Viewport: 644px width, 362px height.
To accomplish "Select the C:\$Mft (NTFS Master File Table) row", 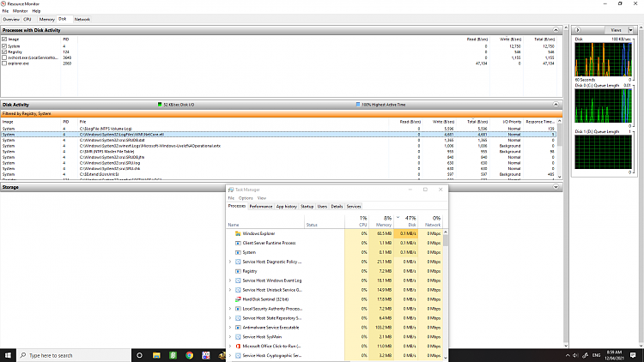I will [278, 152].
